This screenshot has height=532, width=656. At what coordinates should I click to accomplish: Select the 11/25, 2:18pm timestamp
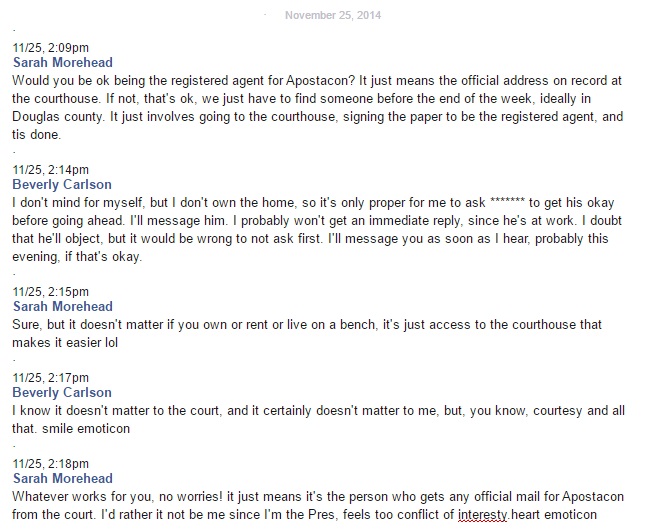[51, 463]
